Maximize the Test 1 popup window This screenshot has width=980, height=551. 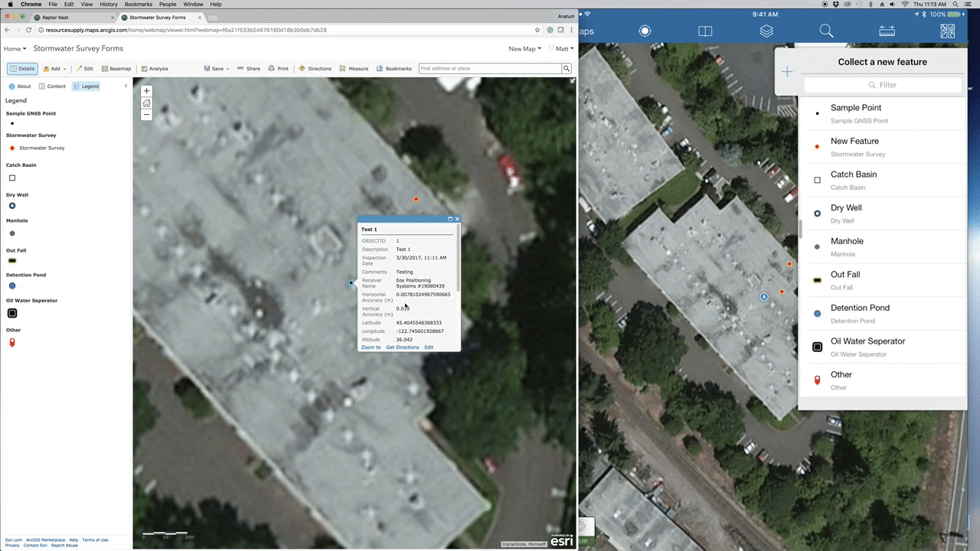[x=450, y=219]
